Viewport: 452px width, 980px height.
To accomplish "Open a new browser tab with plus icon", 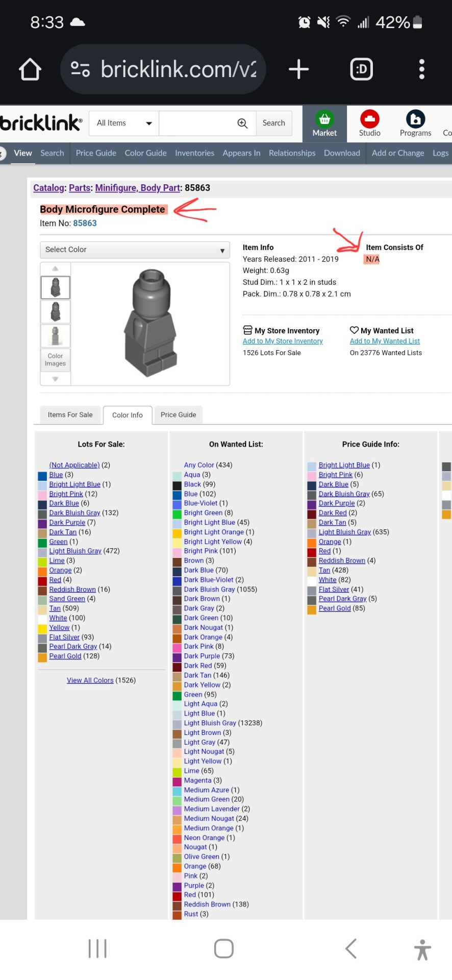I will (x=299, y=69).
